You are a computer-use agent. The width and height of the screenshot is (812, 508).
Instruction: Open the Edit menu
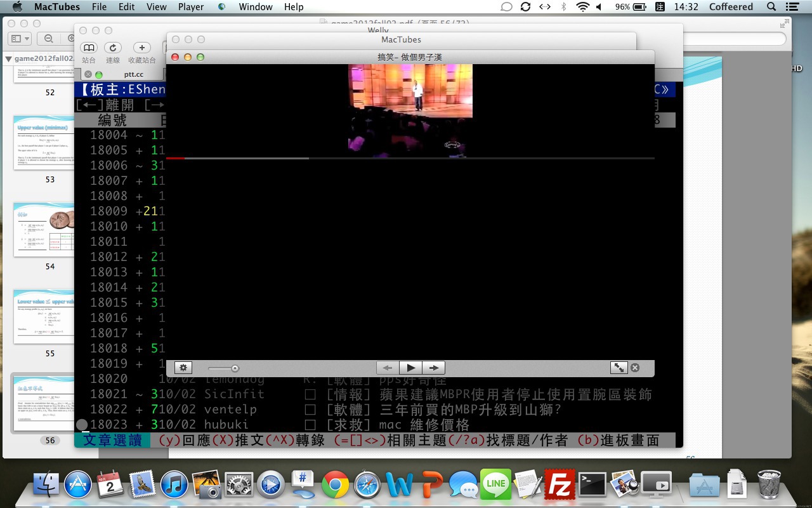click(127, 7)
